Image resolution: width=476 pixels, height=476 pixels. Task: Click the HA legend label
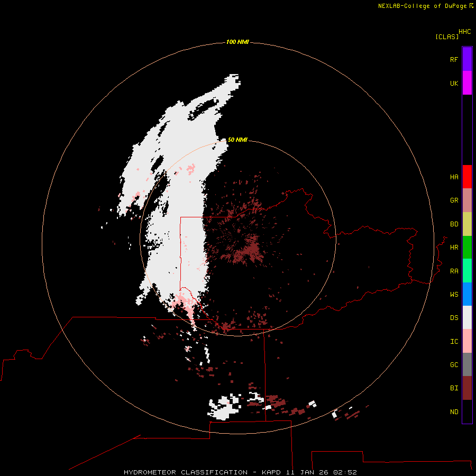click(x=454, y=177)
